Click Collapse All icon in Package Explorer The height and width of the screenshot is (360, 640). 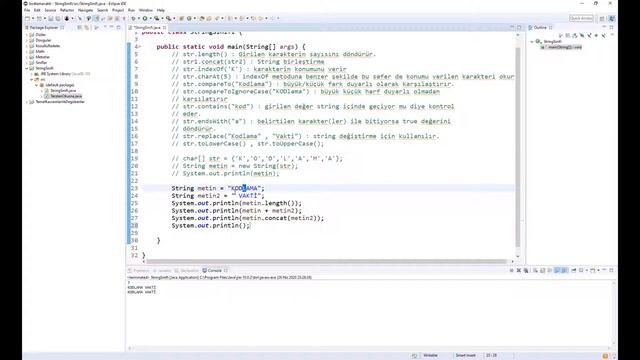pos(80,27)
